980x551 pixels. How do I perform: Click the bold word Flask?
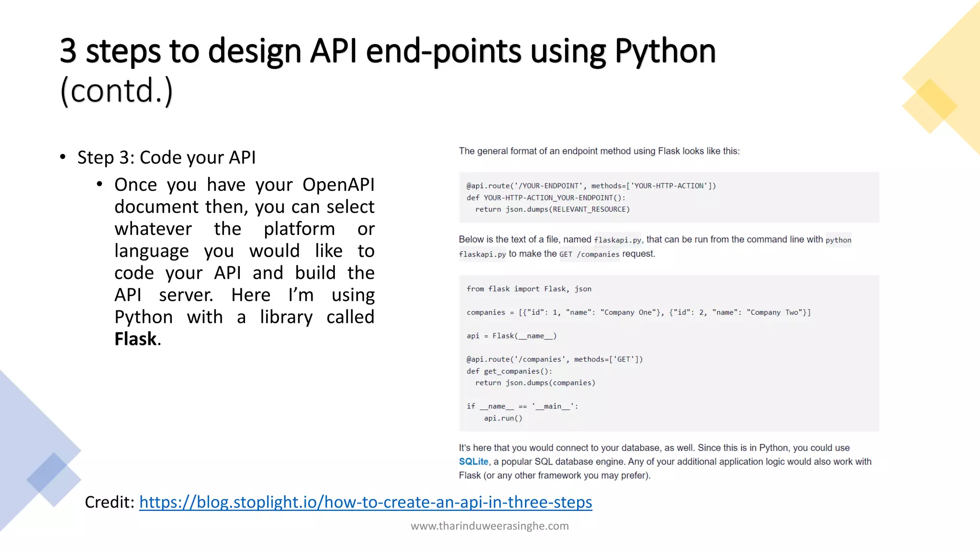pyautogui.click(x=135, y=339)
